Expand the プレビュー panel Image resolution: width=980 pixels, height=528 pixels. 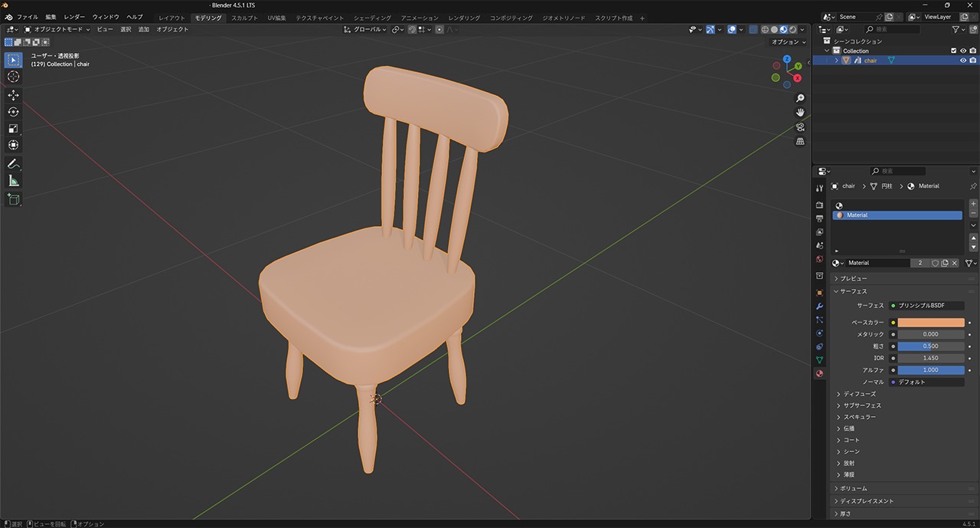(x=854, y=279)
